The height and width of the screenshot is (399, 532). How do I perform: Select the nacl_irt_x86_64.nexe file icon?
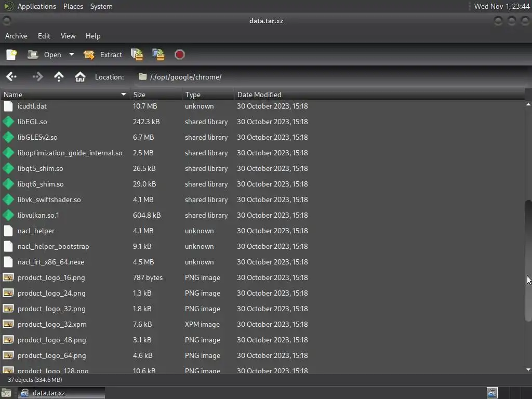click(x=8, y=262)
